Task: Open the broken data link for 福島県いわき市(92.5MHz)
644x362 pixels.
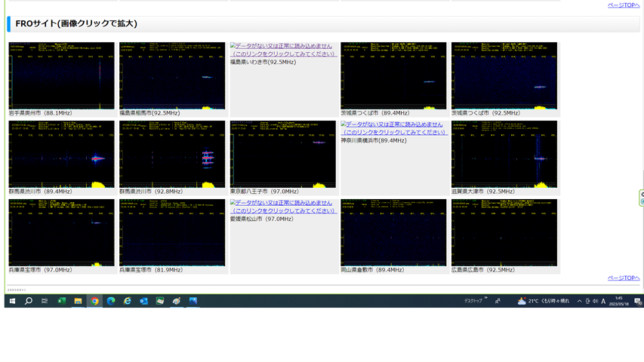Action: pos(283,50)
